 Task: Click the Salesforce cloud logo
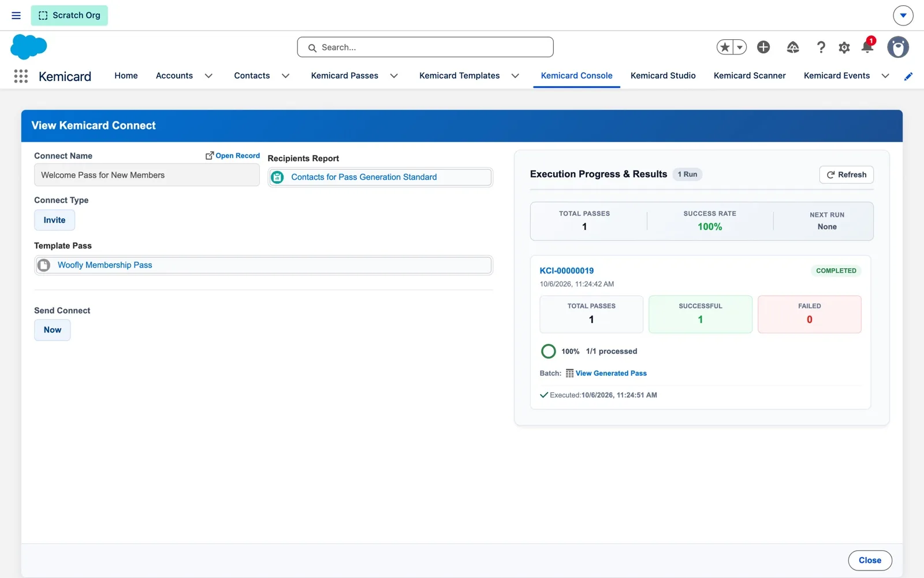tap(28, 47)
